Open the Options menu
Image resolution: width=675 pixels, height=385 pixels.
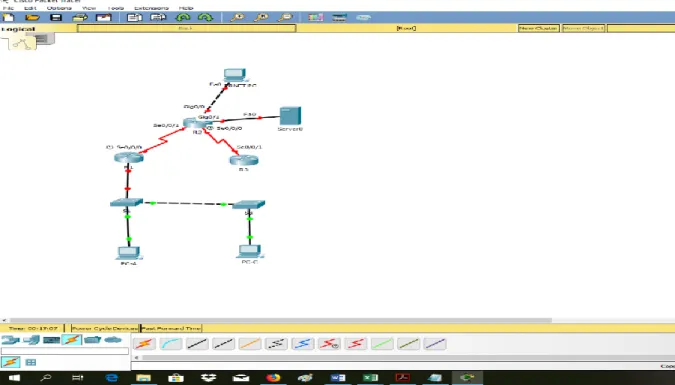coord(59,8)
